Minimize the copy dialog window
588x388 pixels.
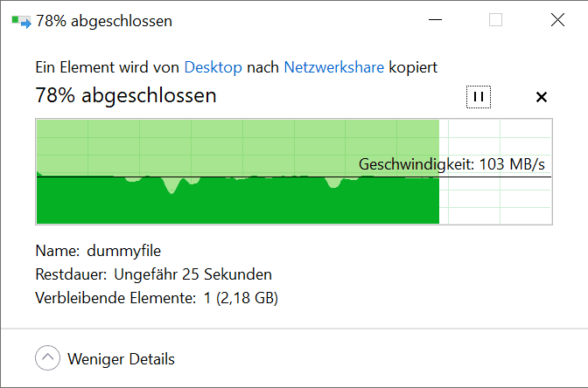point(435,20)
